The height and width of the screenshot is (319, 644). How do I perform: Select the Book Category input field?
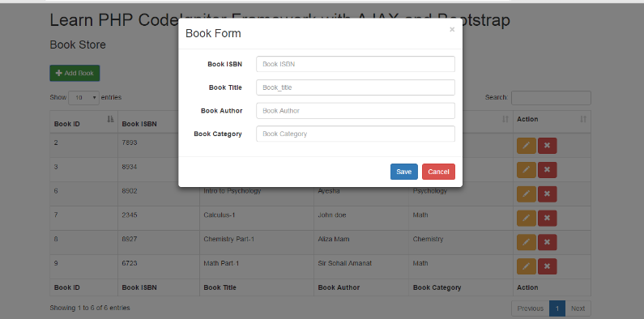tap(356, 134)
